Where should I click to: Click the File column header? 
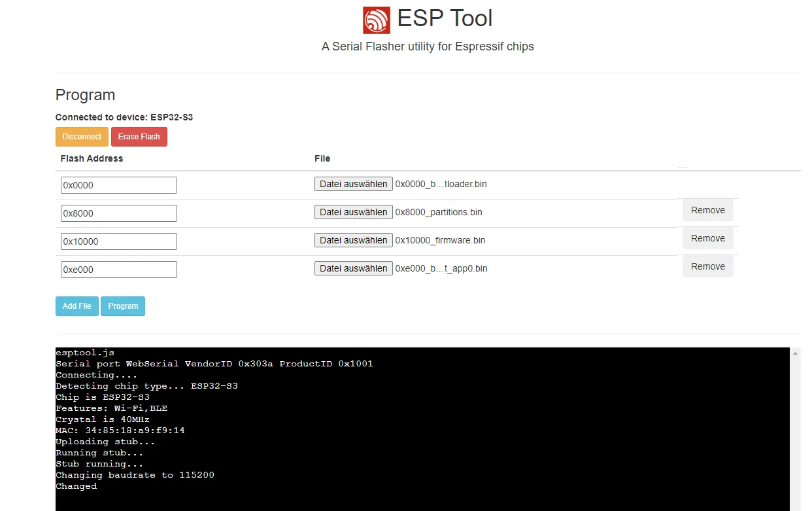[x=322, y=158]
